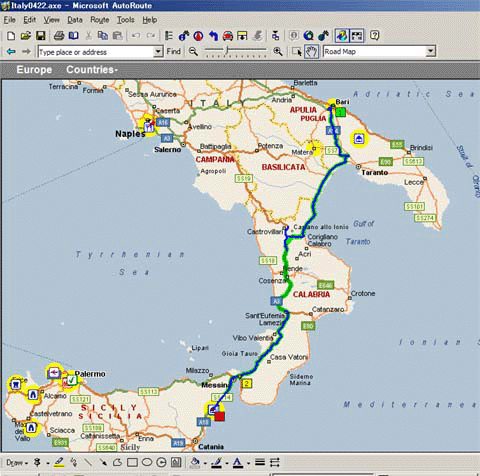
Task: Toggle the Select pointer tool
Action: click(x=296, y=52)
